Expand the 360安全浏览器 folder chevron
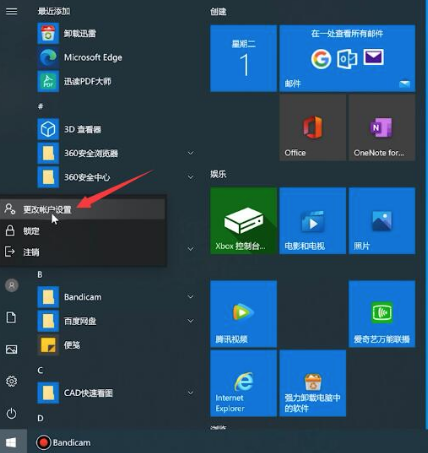428x453 pixels. coord(191,153)
